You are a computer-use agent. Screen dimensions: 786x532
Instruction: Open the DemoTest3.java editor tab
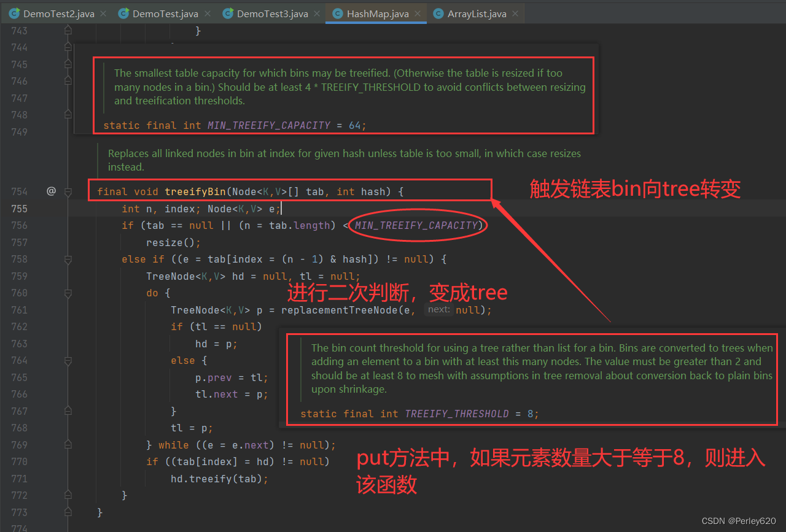(272, 13)
